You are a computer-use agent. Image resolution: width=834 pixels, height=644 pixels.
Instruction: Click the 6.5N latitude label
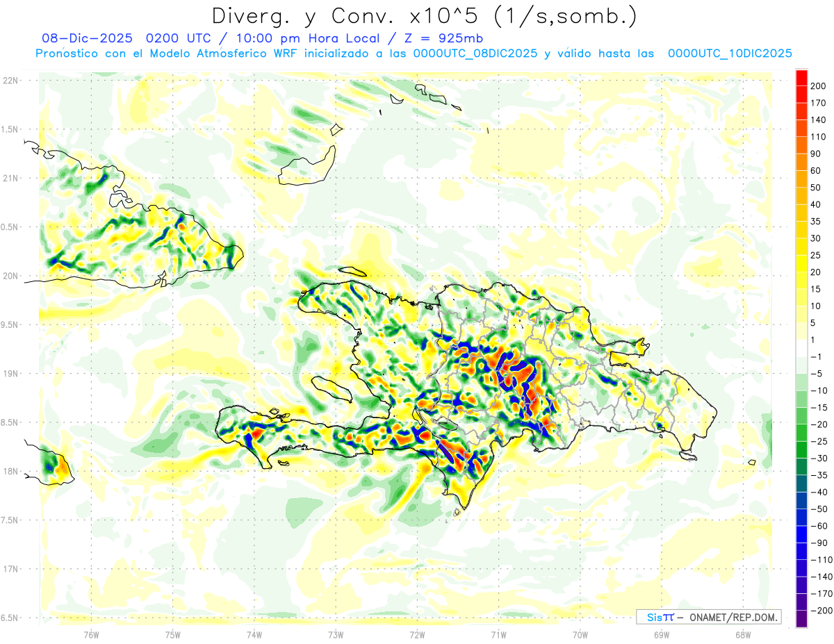(x=10, y=618)
